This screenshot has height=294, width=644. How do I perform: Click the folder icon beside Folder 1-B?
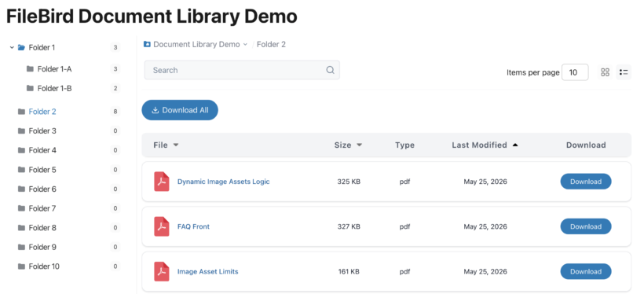(30, 88)
